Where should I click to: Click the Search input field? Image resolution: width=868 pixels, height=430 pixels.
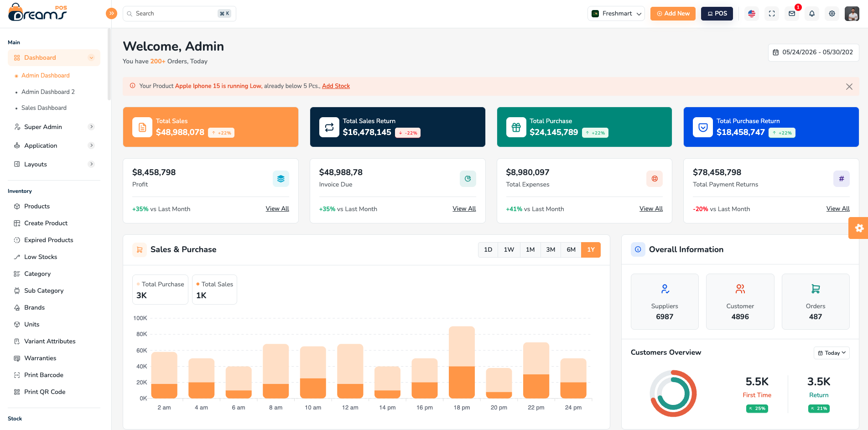[x=179, y=14]
